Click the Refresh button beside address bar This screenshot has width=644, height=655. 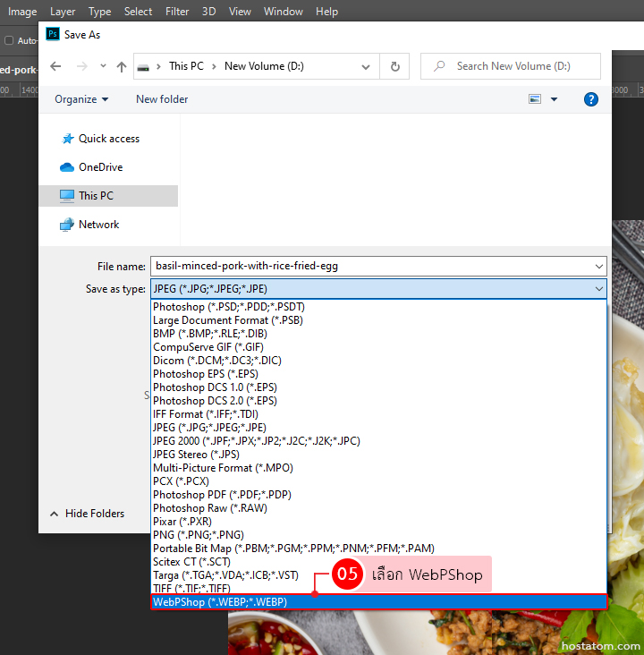pyautogui.click(x=394, y=66)
